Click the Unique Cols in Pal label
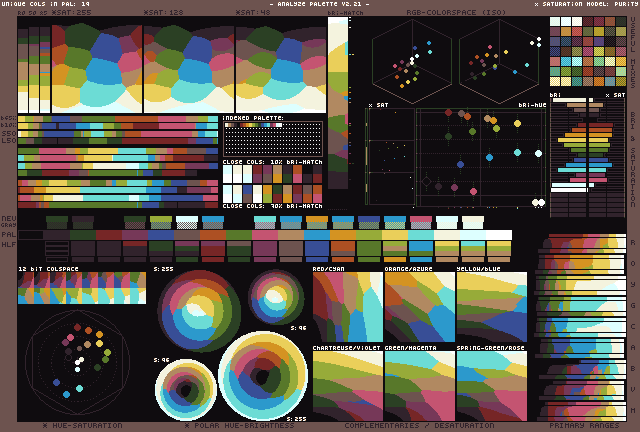Viewport: 640px width, 432px height. tap(46, 4)
